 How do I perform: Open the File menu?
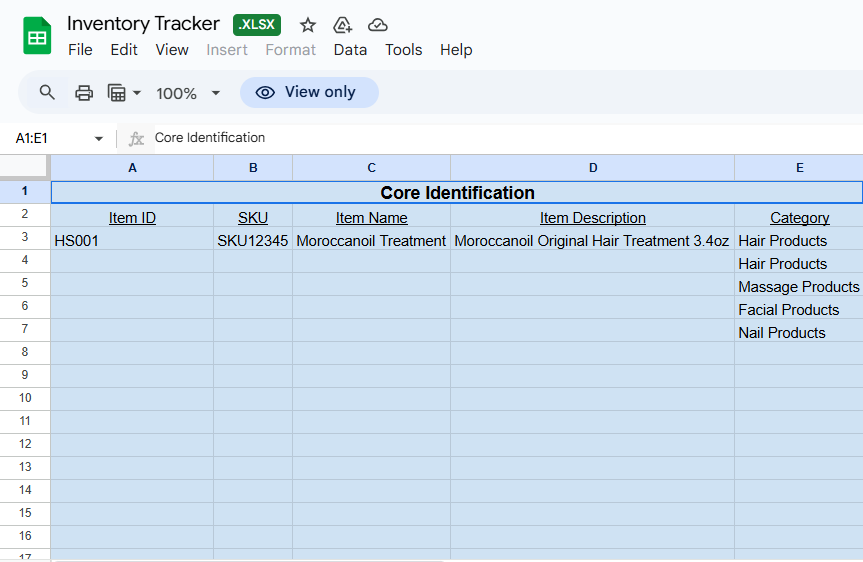point(80,50)
